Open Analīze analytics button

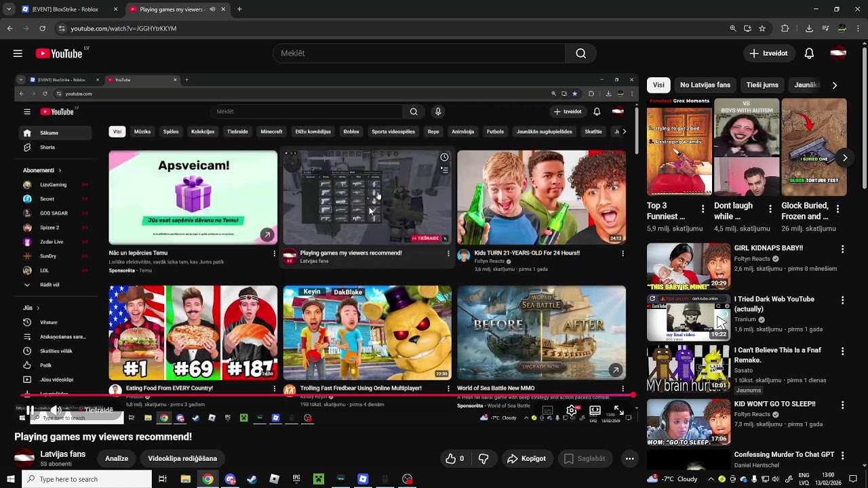[x=117, y=459]
